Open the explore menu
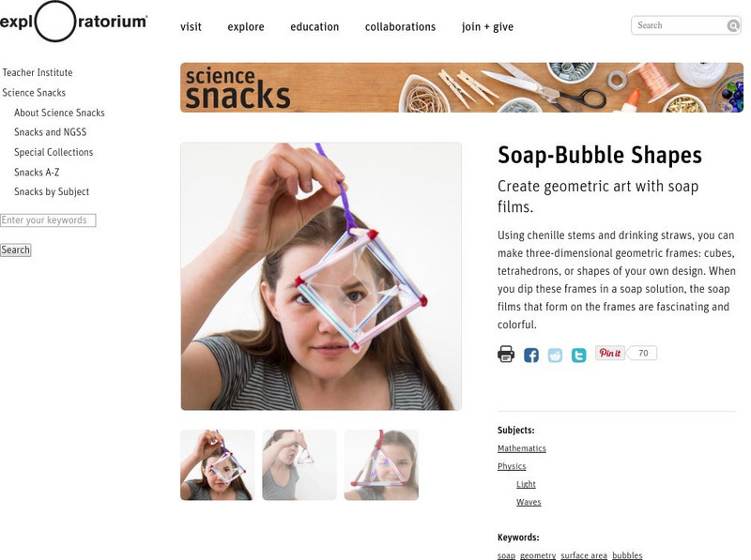Screen dimensions: 751x560 pos(246,27)
